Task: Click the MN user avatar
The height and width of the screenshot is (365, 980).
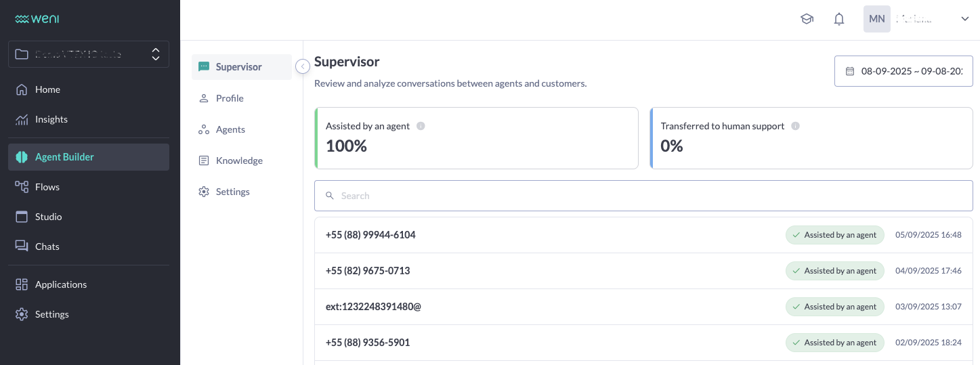Action: [x=876, y=19]
